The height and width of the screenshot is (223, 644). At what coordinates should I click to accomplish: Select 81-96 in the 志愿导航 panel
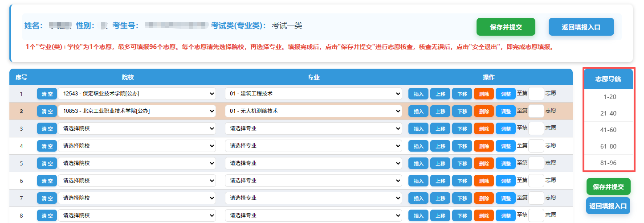pos(608,163)
